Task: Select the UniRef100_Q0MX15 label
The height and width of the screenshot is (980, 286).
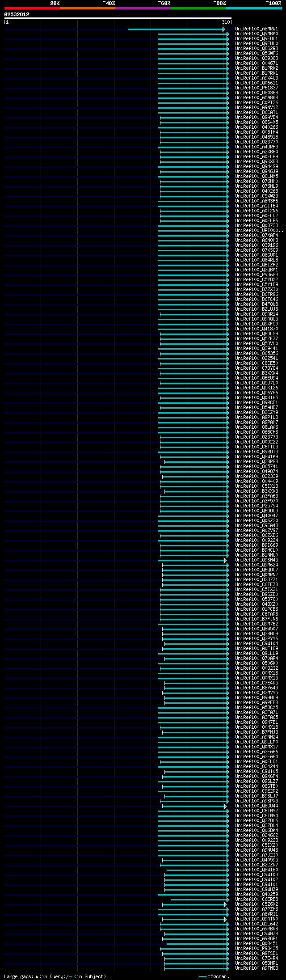Action: click(x=257, y=678)
